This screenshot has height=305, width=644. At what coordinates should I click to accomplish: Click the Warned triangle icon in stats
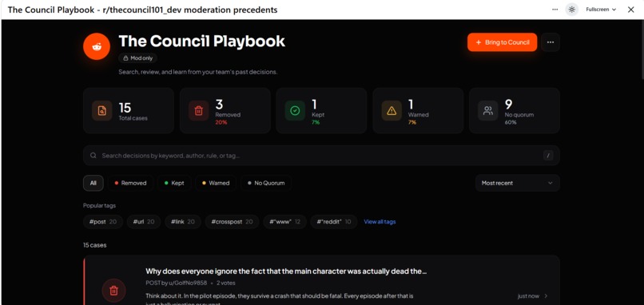[x=392, y=110]
